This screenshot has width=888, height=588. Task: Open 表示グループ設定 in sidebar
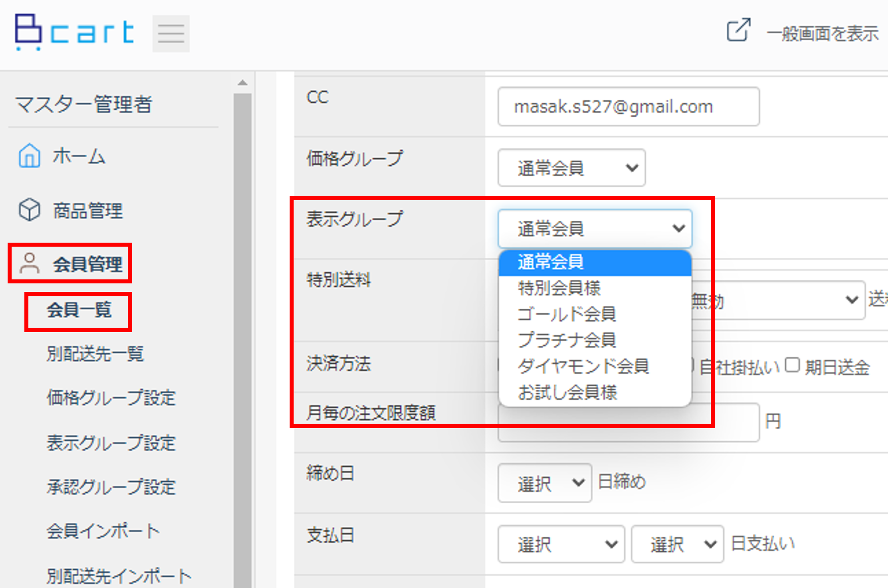[111, 442]
